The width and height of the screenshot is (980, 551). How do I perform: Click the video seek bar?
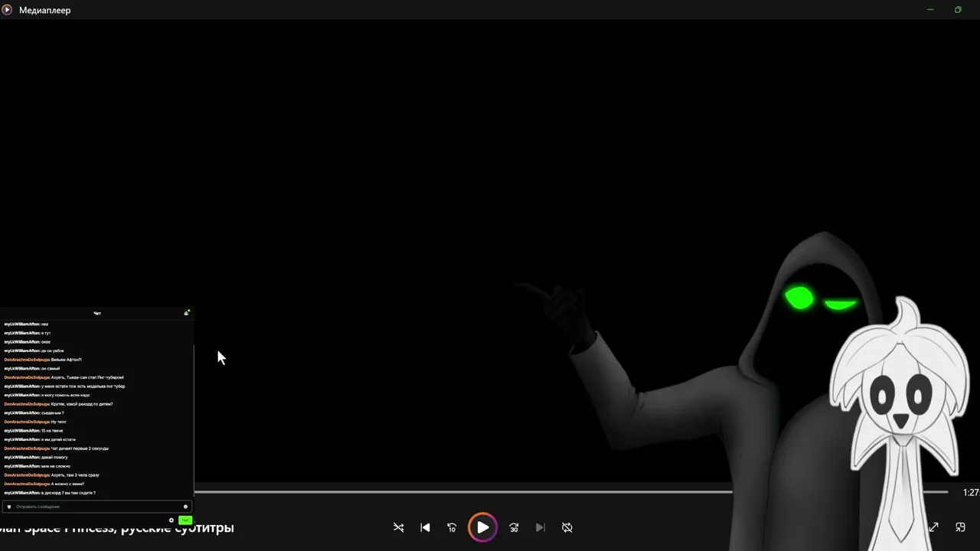point(571,492)
